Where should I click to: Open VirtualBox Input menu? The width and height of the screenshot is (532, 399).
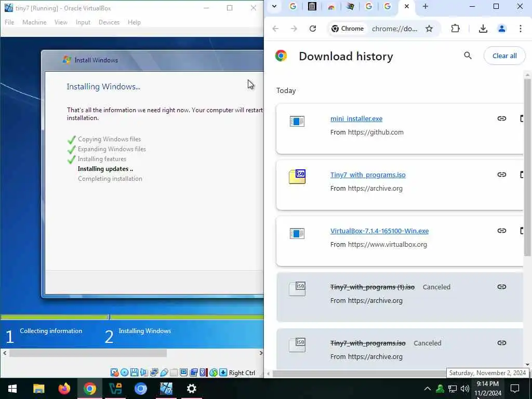click(83, 22)
